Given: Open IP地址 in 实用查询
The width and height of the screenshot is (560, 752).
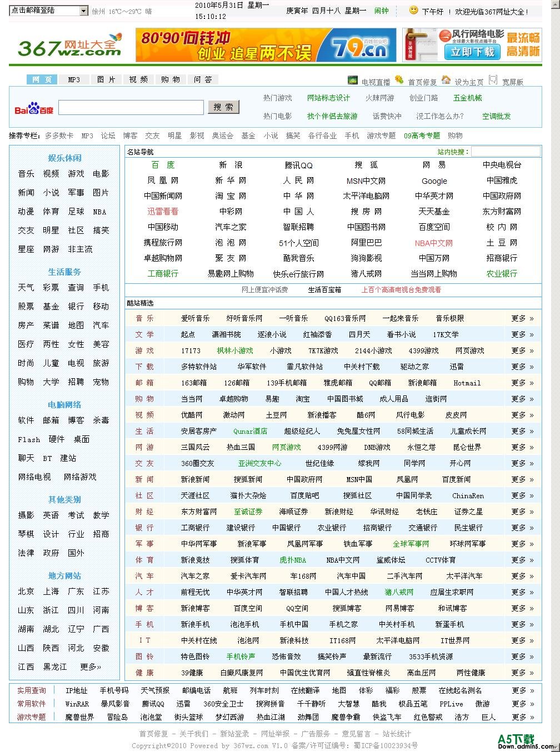Looking at the screenshot, I should tap(77, 691).
